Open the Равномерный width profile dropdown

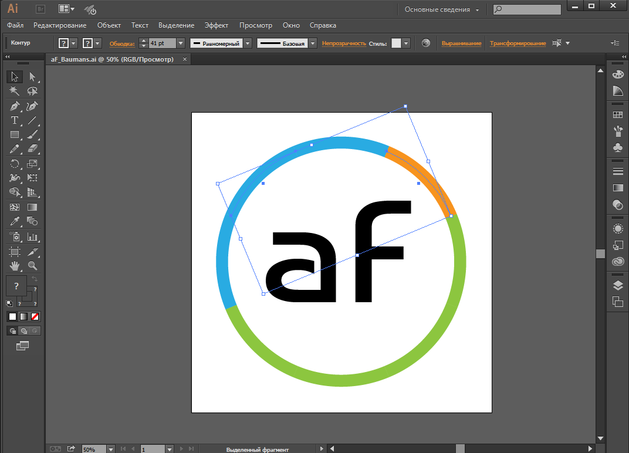pyautogui.click(x=248, y=43)
